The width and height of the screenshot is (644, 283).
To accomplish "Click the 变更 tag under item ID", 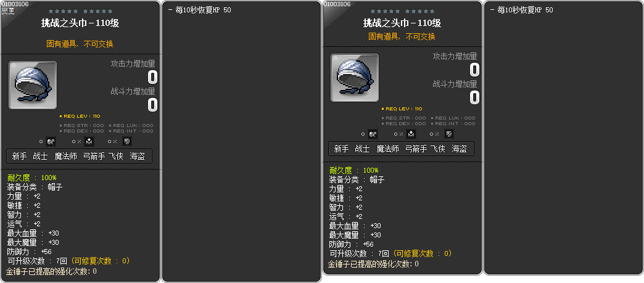I will pyautogui.click(x=8, y=11).
